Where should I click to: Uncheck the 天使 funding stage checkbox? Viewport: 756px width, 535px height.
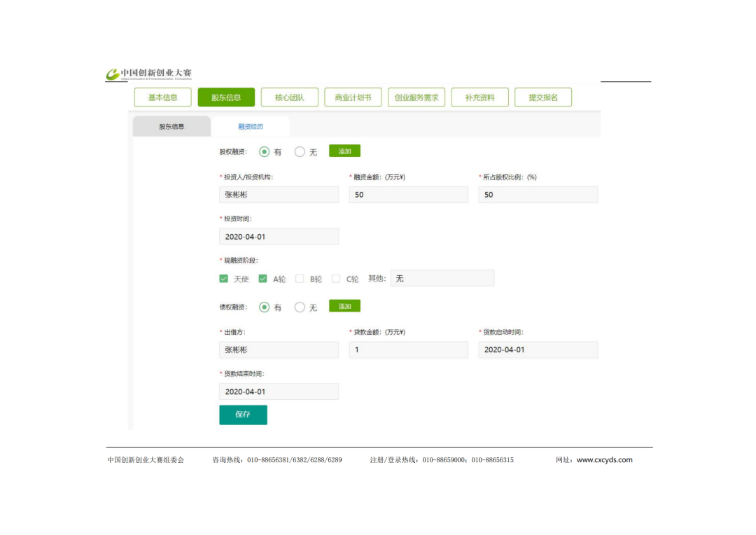pos(224,279)
